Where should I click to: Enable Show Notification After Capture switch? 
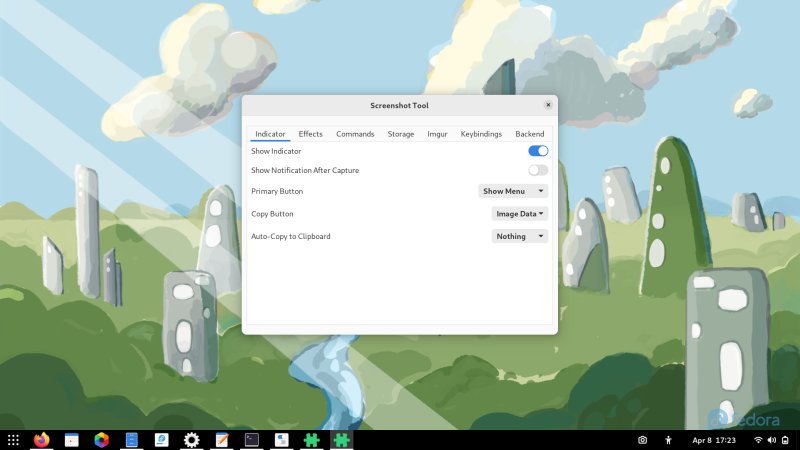pos(538,170)
